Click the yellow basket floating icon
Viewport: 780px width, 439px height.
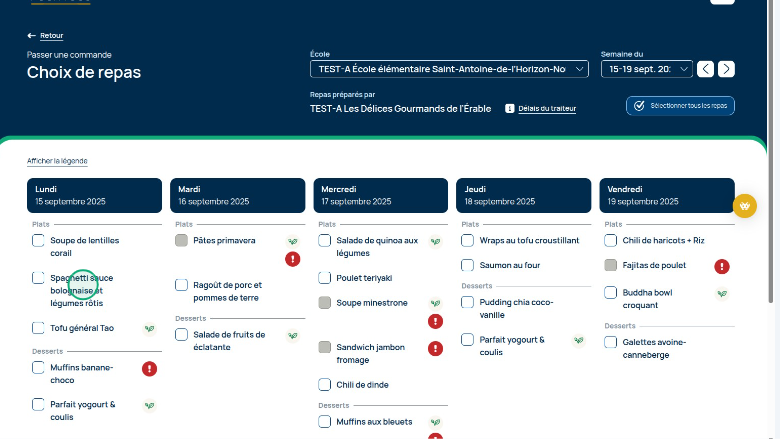pyautogui.click(x=744, y=205)
